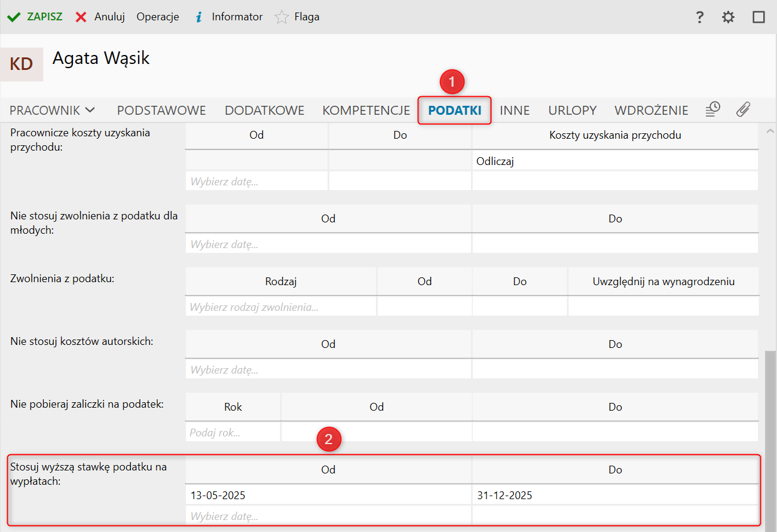Open the change history clock-list icon
Image resolution: width=777 pixels, height=532 pixels.
(x=712, y=109)
